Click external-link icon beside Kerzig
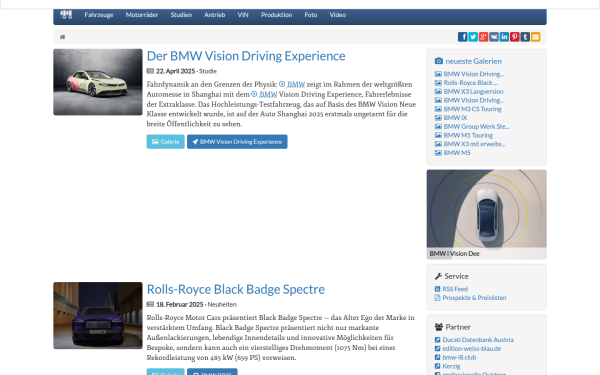Screen dimensions: 600x375 tap(437, 366)
